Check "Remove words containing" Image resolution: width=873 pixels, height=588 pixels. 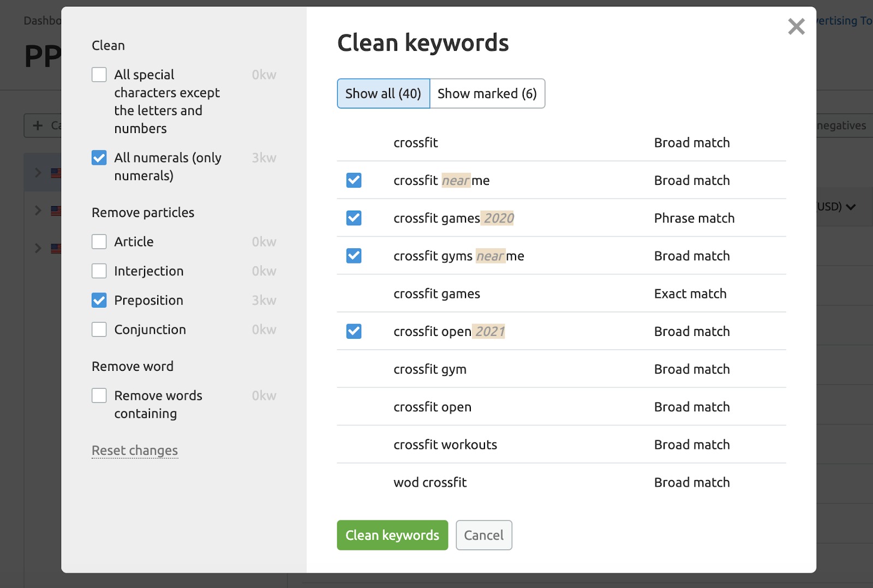point(99,395)
